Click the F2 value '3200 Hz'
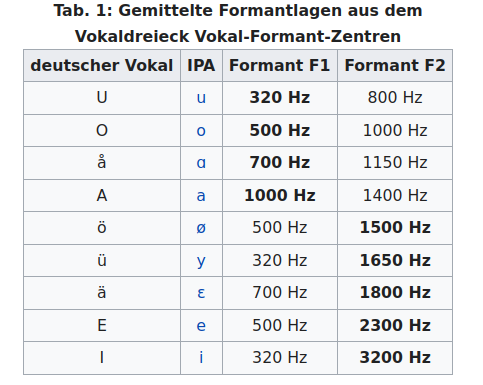The image size is (483, 385). tap(395, 357)
